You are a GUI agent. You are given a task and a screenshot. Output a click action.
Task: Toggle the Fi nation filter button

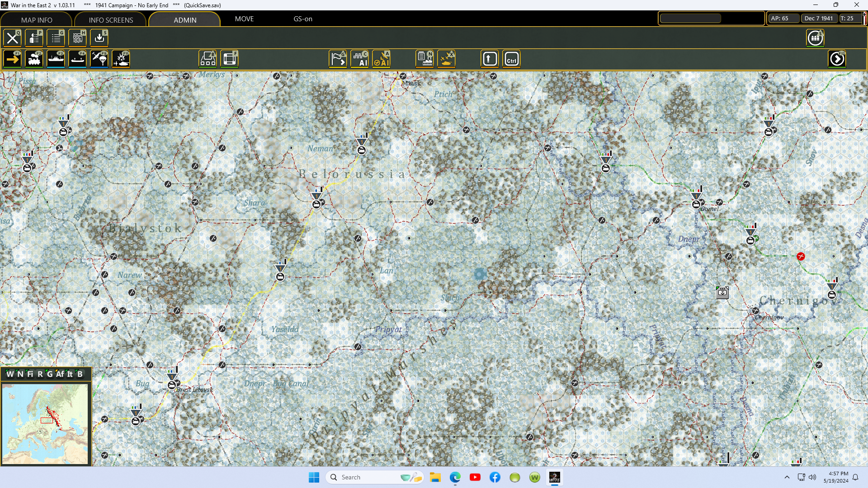tap(30, 374)
